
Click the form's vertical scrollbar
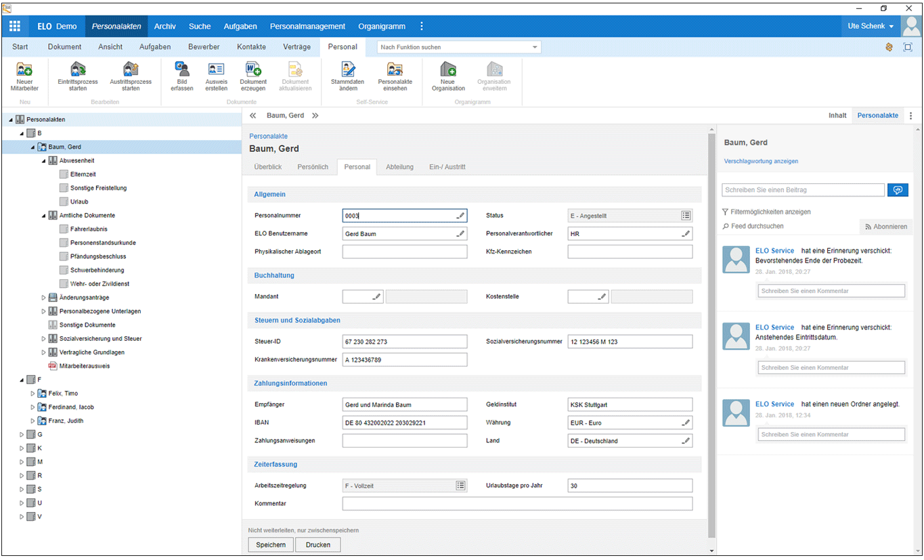point(711,335)
